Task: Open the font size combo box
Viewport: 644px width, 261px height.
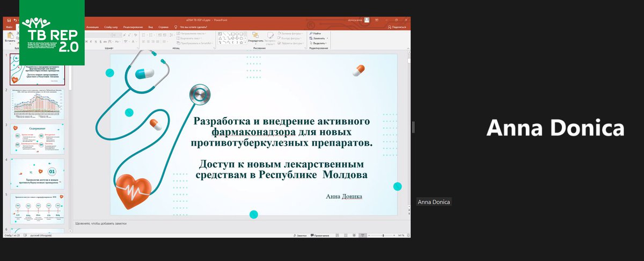Action: tap(116, 35)
